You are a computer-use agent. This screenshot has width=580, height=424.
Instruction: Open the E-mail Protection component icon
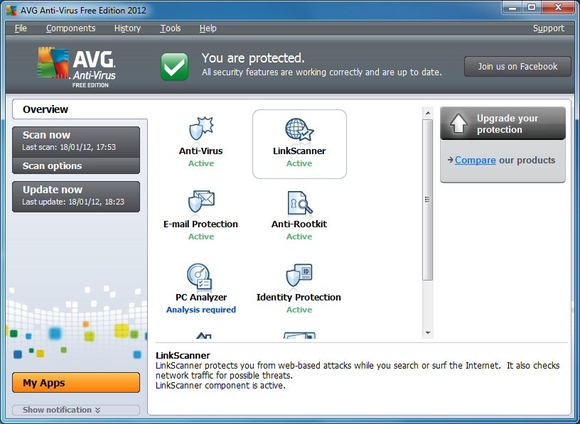[x=201, y=202]
